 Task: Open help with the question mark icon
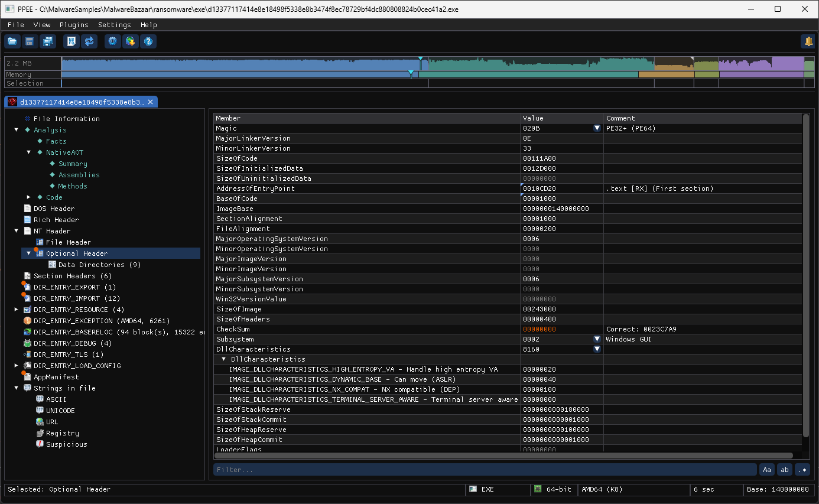(x=148, y=41)
